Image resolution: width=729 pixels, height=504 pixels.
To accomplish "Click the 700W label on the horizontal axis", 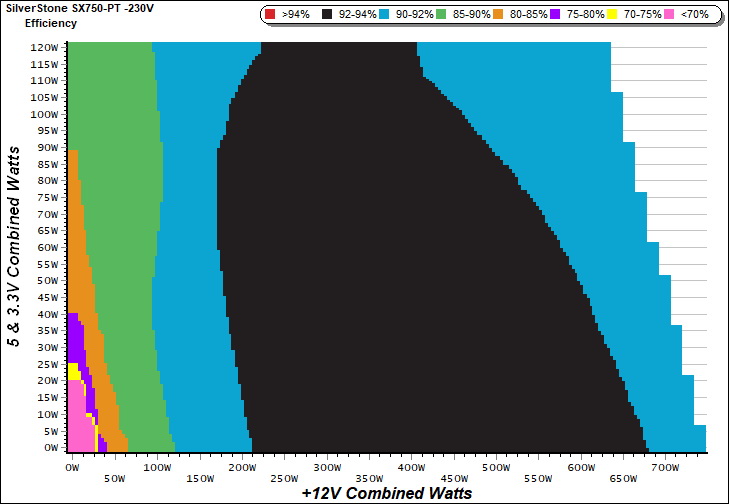I will (x=664, y=467).
